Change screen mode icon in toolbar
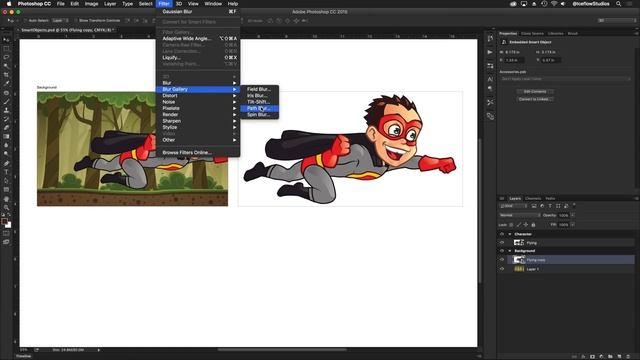Image resolution: width=640 pixels, height=360 pixels. point(6,242)
